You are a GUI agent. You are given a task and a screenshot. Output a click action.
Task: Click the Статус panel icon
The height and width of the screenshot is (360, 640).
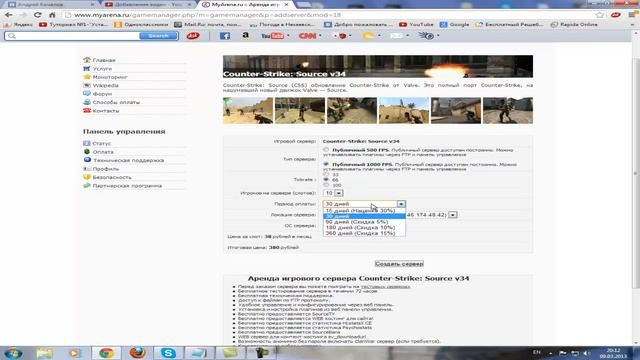point(87,143)
